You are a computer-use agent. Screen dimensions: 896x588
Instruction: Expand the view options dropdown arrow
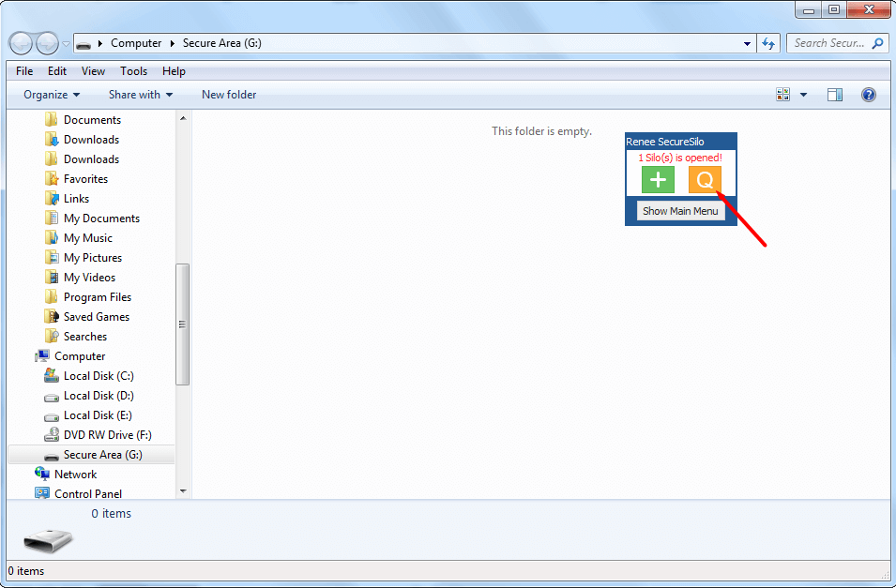(x=803, y=95)
